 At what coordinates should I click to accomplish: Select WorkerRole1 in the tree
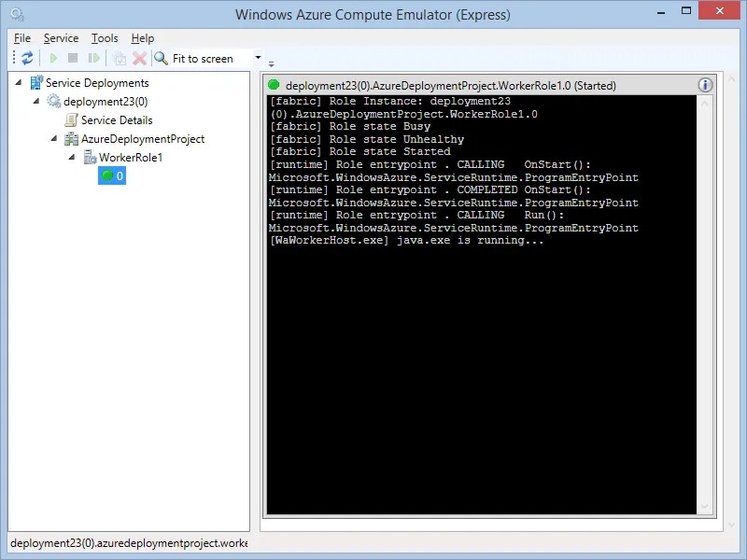(x=131, y=157)
